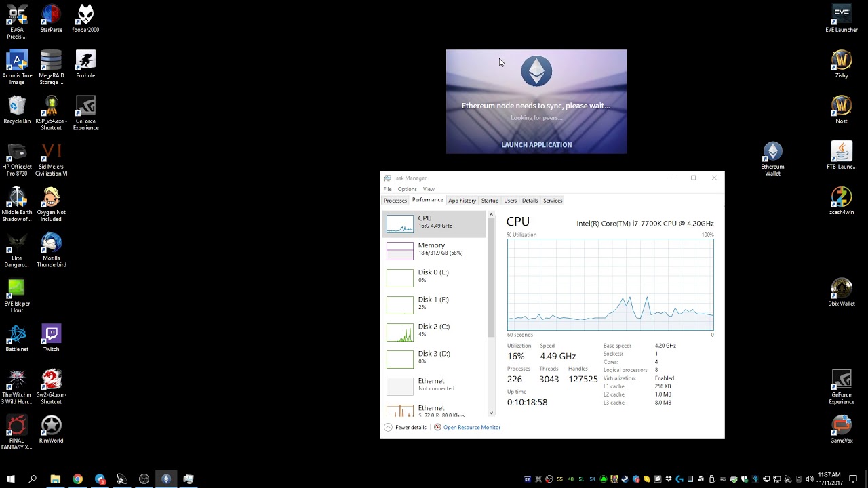Select the Foxhole desktop icon
This screenshot has height=488, width=868.
pyautogui.click(x=85, y=64)
